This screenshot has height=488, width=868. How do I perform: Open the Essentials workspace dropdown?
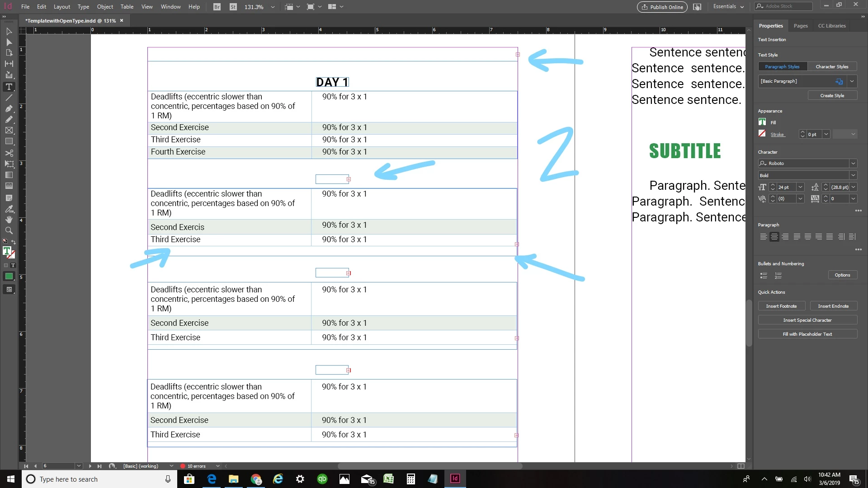click(728, 6)
